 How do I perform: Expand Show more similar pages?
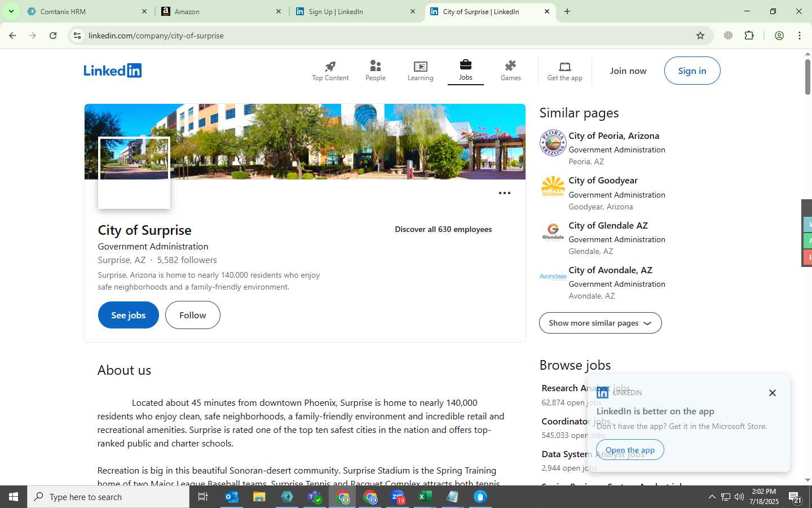(601, 323)
